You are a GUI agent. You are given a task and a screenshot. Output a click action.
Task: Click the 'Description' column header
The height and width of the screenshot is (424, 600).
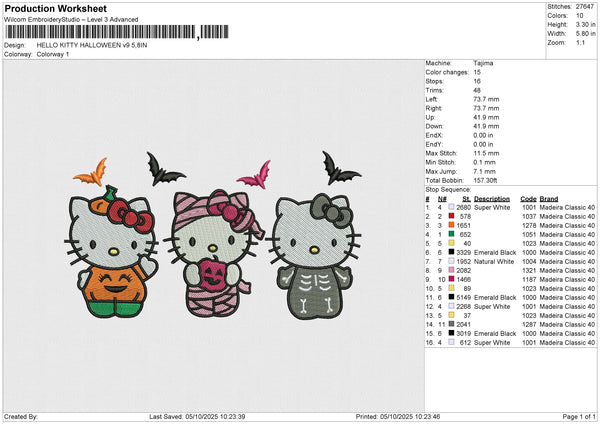(x=492, y=199)
